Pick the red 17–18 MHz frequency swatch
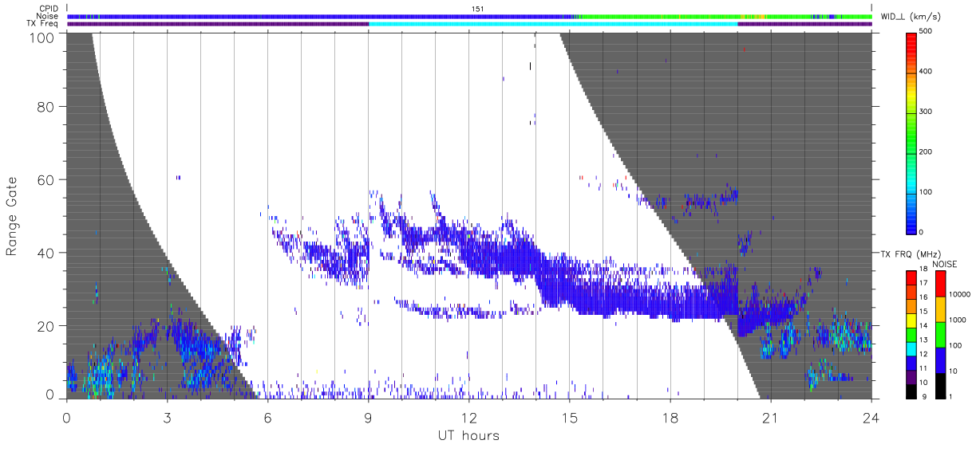Image resolution: width=980 pixels, height=452 pixels. tap(911, 276)
